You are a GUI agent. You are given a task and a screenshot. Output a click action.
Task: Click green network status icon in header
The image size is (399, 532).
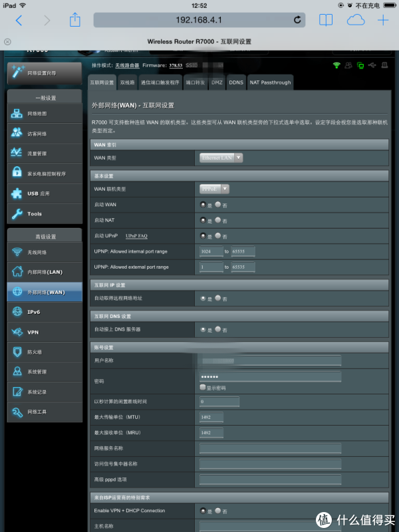(x=360, y=65)
